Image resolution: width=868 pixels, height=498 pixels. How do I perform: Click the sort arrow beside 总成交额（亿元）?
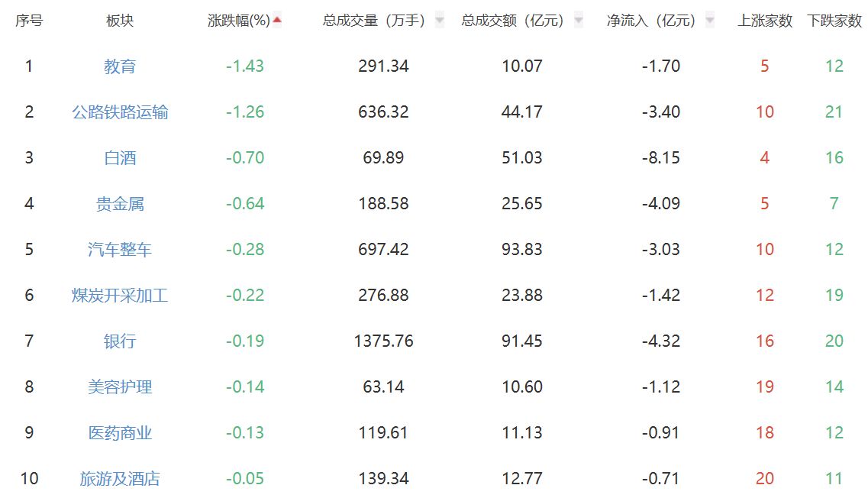coord(579,21)
